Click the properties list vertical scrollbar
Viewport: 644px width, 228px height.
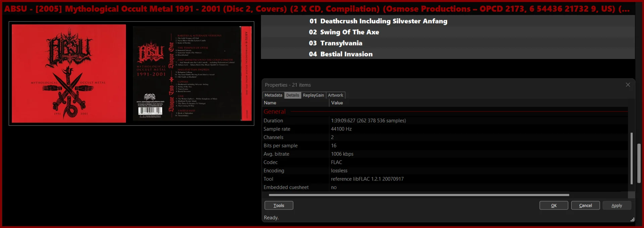point(631,158)
